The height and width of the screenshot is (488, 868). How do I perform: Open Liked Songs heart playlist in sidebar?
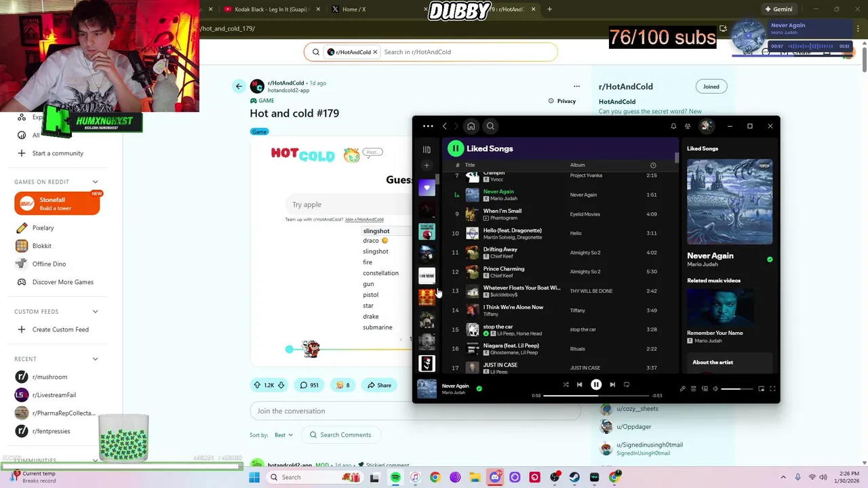[427, 187]
